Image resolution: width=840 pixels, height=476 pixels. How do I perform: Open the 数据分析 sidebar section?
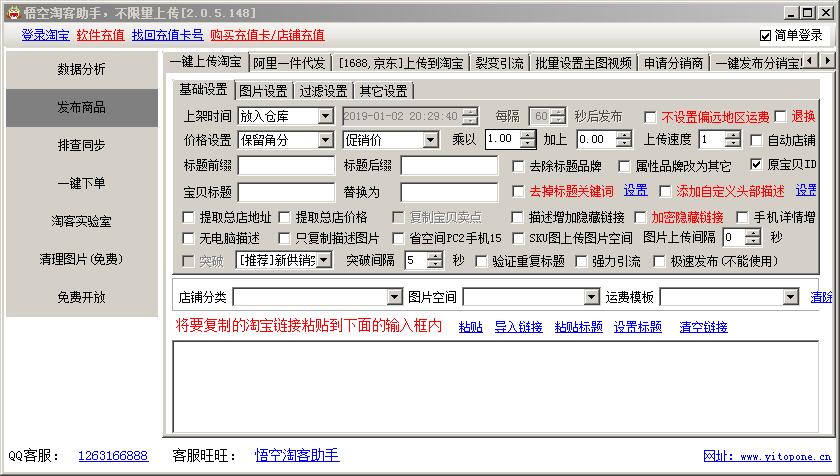[81, 69]
